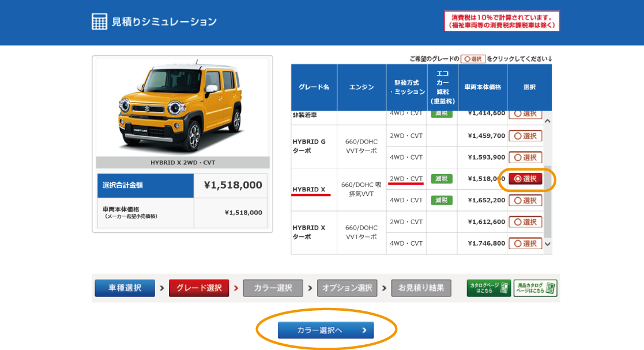This screenshot has height=350, width=644.
Task: Click the 減税 badge for HYBRID X 4WD ¥1,652,200
Action: tap(442, 201)
